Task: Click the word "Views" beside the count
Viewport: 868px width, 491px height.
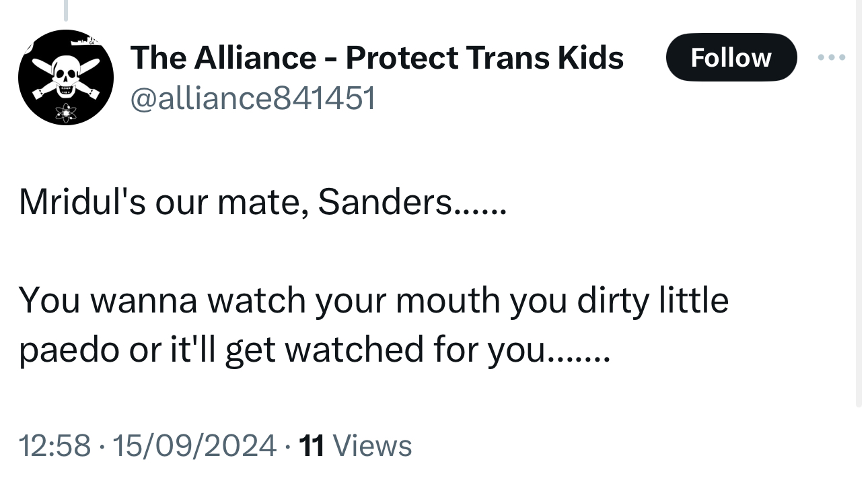Action: [372, 446]
